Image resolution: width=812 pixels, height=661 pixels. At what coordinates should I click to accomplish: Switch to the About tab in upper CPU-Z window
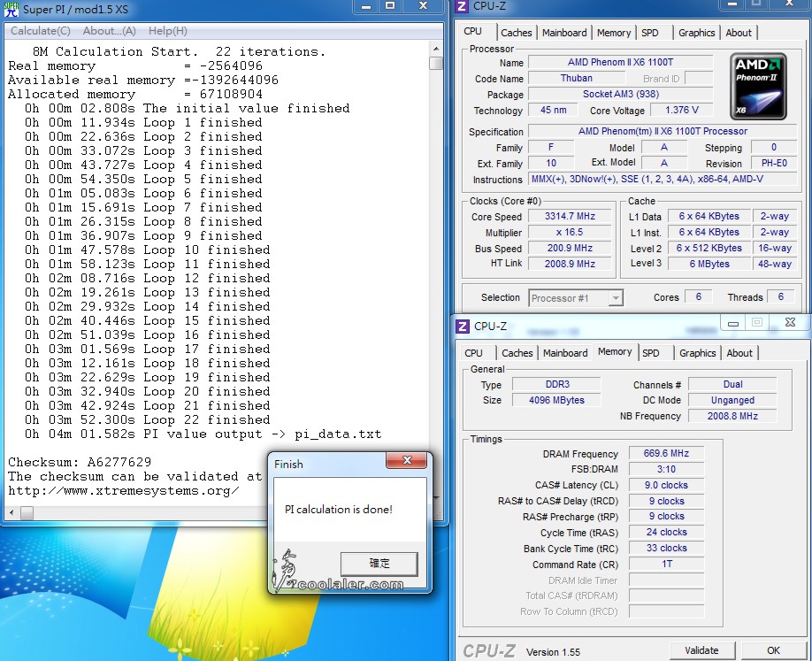coord(739,33)
